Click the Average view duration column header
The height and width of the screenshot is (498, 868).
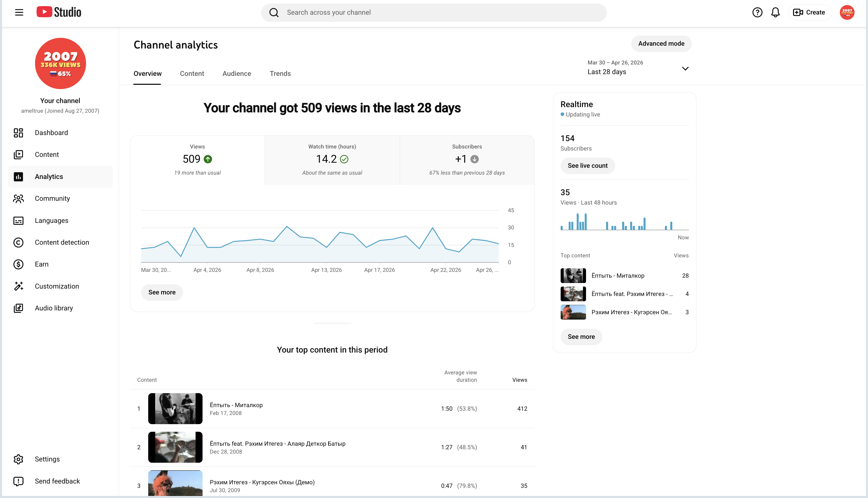pos(460,376)
